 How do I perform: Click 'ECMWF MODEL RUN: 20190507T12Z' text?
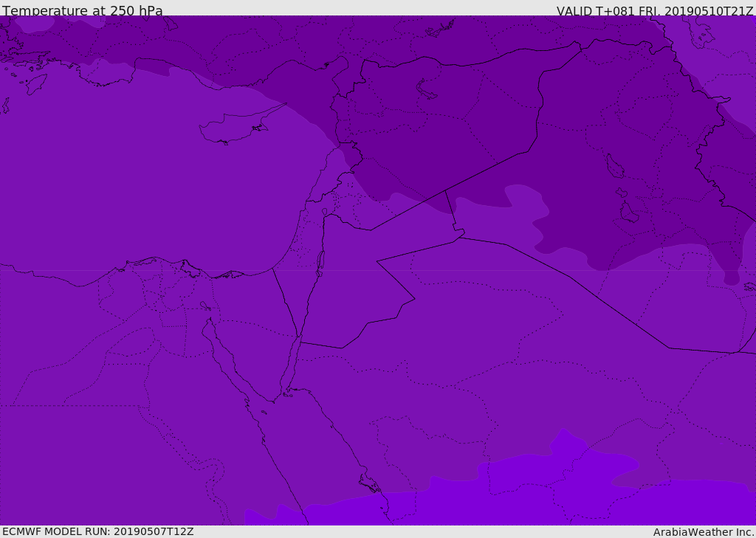(x=98, y=531)
